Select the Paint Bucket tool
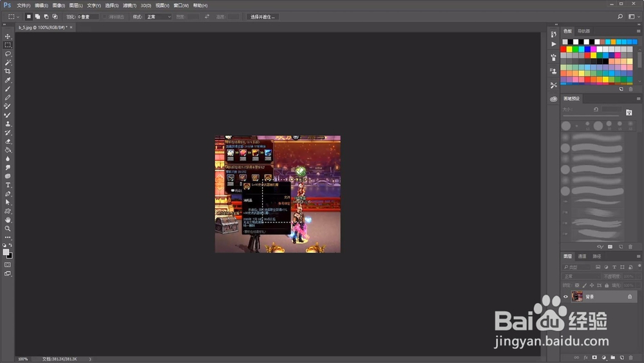 pos(7,150)
